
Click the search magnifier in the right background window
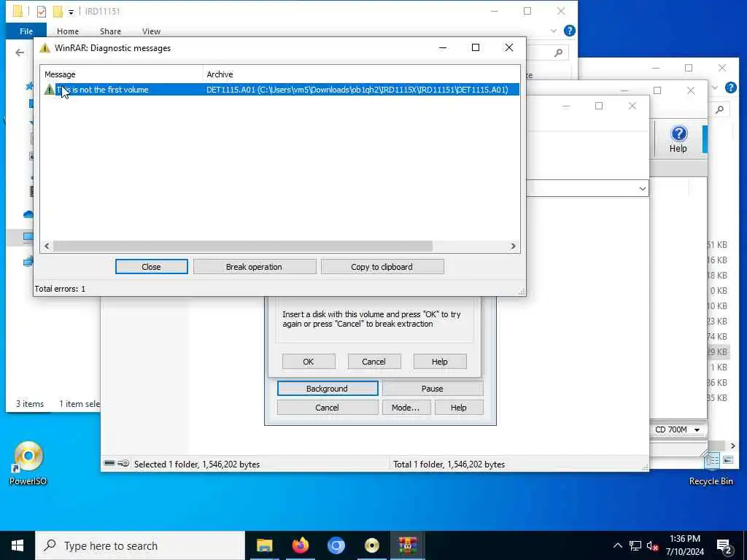pos(719,109)
